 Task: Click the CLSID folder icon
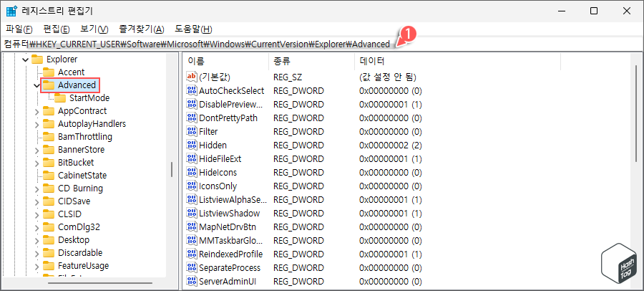tap(49, 214)
